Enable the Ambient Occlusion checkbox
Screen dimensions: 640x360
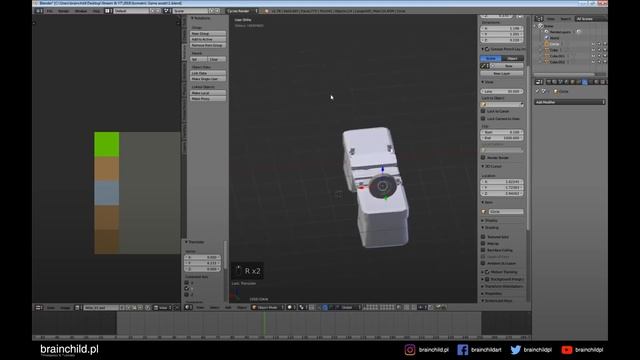[483, 263]
